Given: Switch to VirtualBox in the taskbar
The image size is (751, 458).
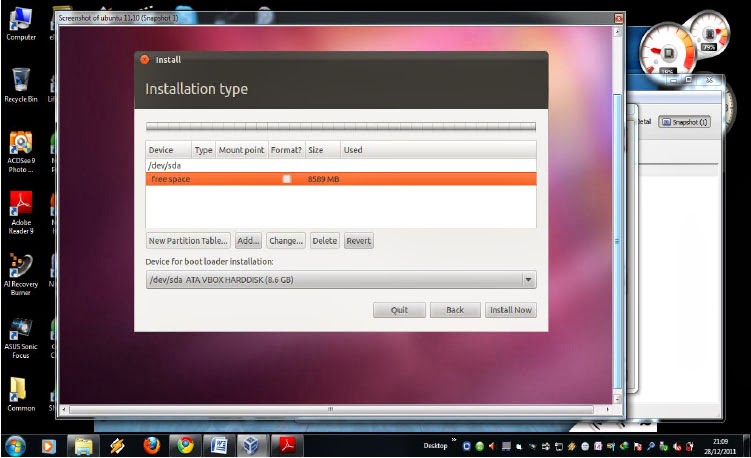Looking at the screenshot, I should tap(252, 446).
